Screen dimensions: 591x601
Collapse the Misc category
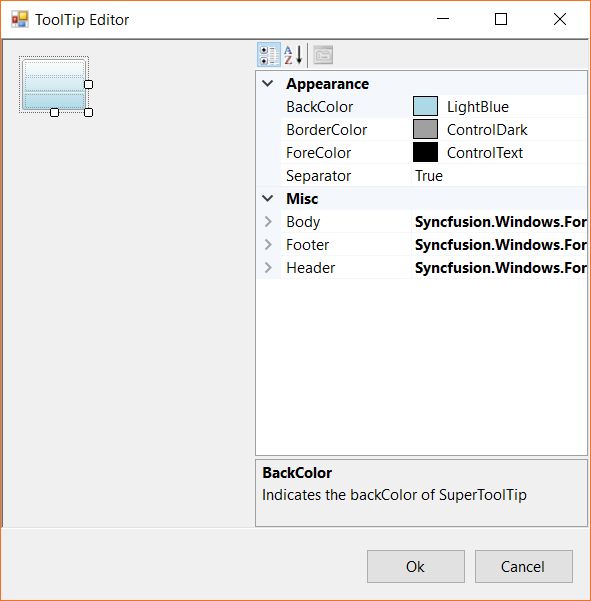[x=268, y=199]
